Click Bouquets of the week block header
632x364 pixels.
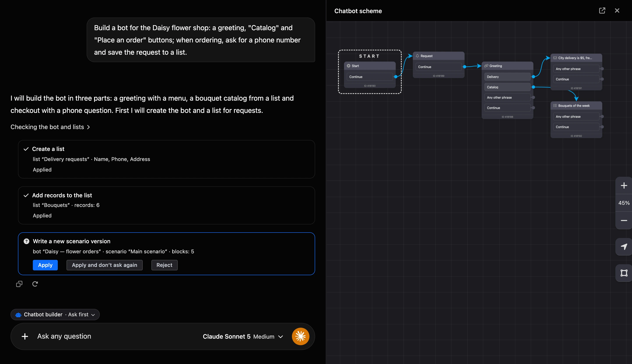click(x=576, y=105)
